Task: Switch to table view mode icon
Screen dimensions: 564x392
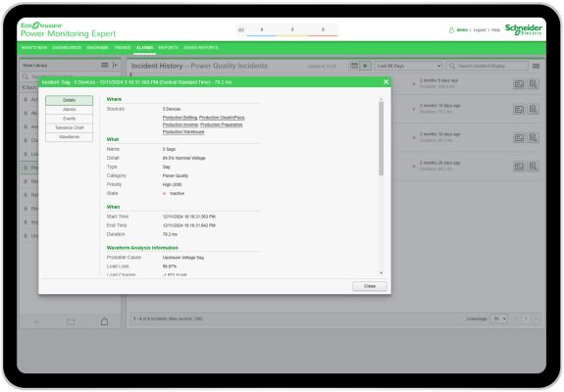Action: click(x=354, y=66)
